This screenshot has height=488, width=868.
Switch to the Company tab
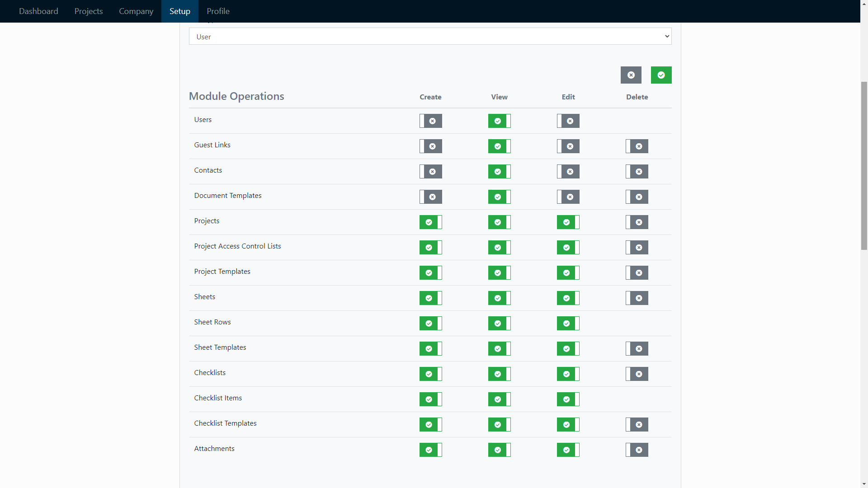pyautogui.click(x=136, y=11)
